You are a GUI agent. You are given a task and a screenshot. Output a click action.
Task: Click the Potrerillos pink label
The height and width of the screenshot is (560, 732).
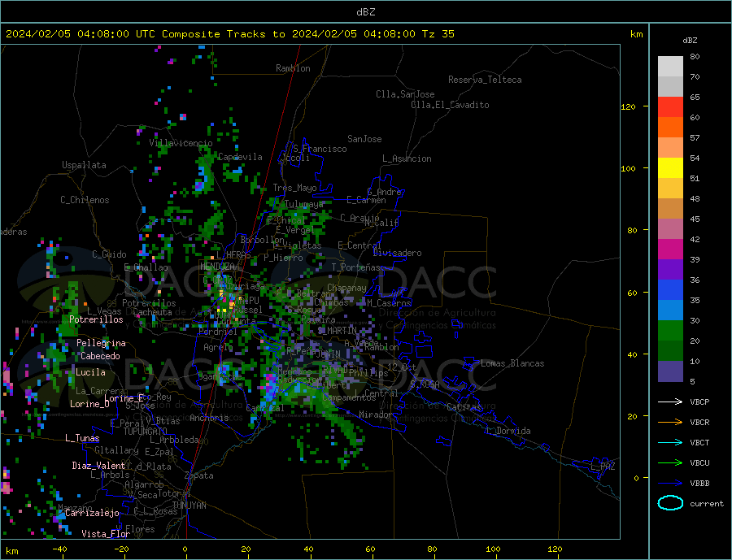(x=96, y=319)
